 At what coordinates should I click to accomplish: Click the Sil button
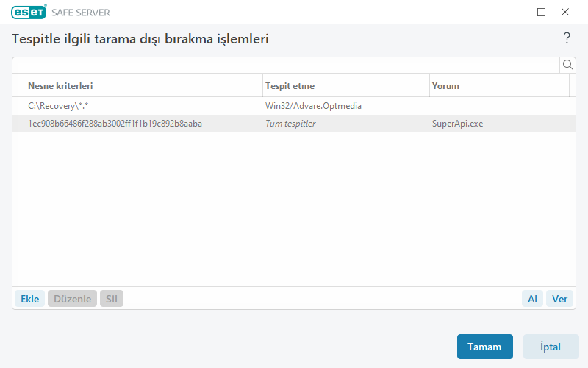[112, 299]
